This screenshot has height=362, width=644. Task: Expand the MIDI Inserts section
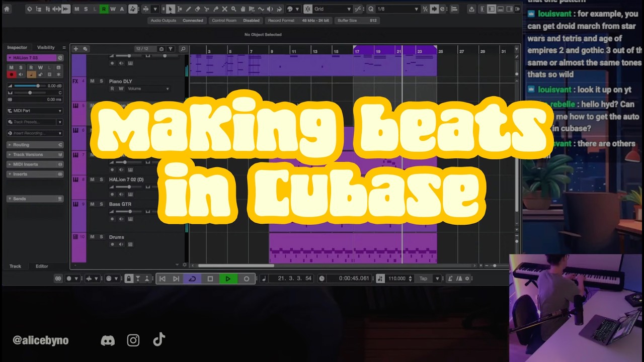[x=35, y=164]
